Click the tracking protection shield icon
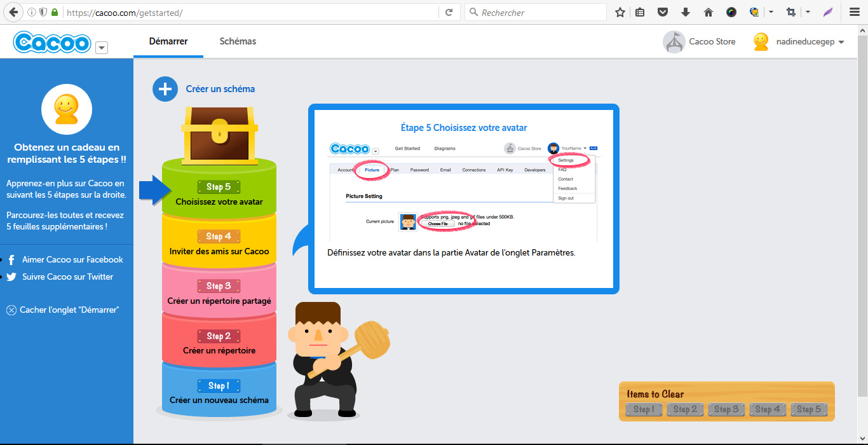Viewport: 868px width, 445px height. pyautogui.click(x=43, y=12)
